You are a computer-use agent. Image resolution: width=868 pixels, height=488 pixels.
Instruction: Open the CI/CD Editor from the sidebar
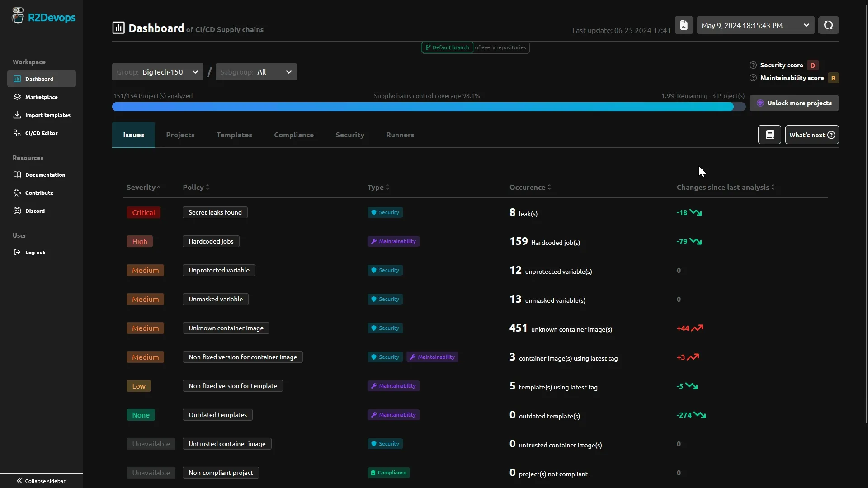(x=41, y=133)
